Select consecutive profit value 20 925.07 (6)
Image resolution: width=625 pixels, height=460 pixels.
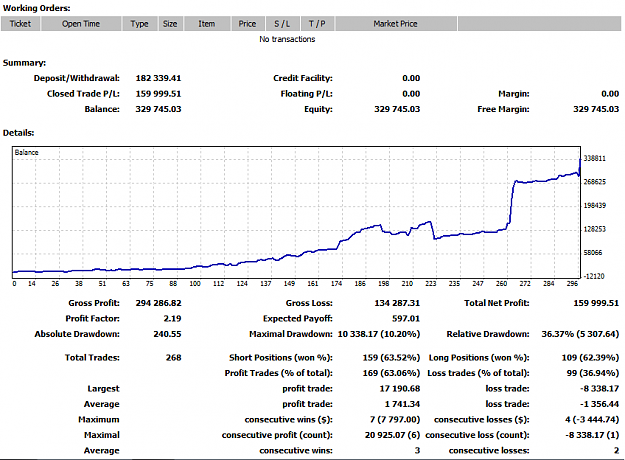point(392,435)
